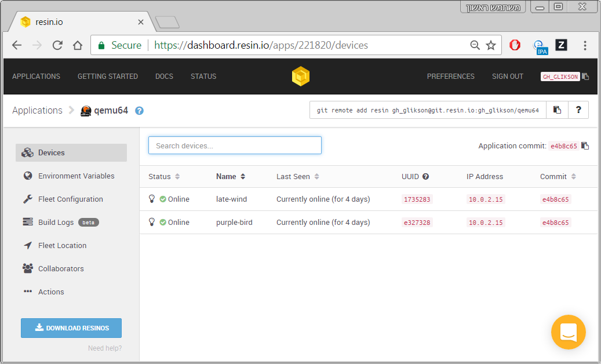
Task: Focus the Search devices input
Action: pos(235,145)
